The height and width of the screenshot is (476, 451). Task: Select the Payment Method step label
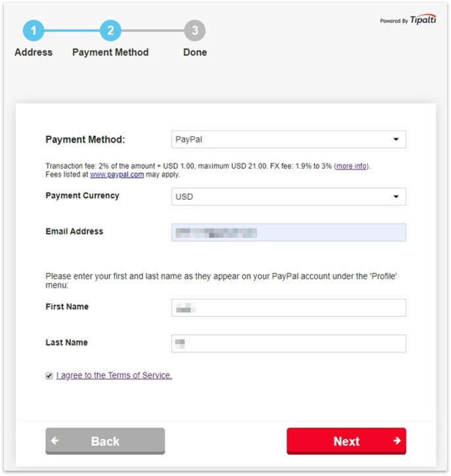coord(110,53)
